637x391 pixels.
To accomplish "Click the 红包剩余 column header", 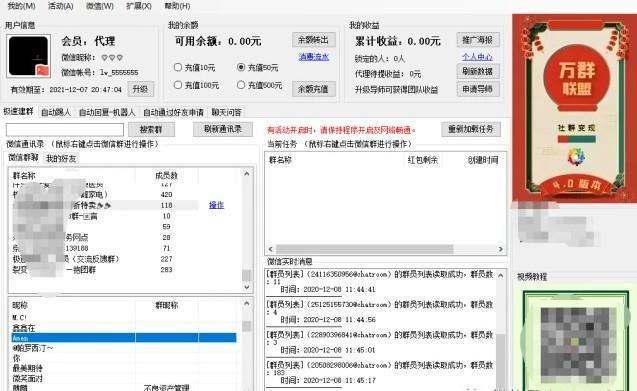I will [x=423, y=160].
